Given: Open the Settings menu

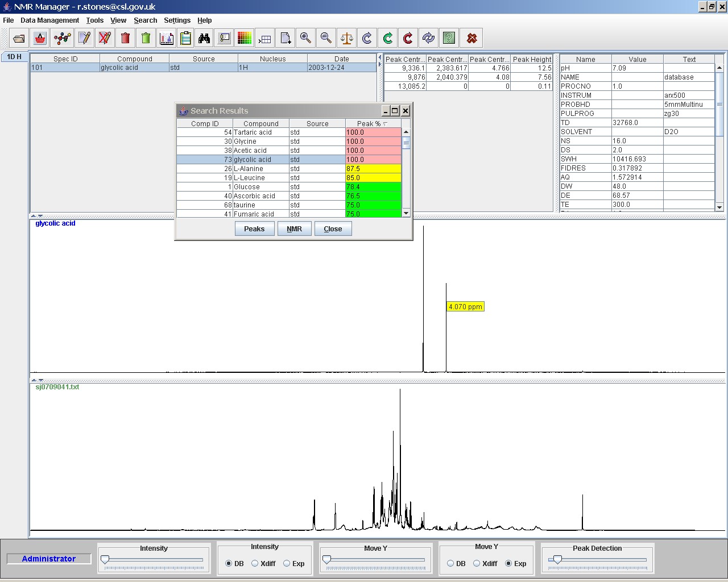Looking at the screenshot, I should point(177,20).
